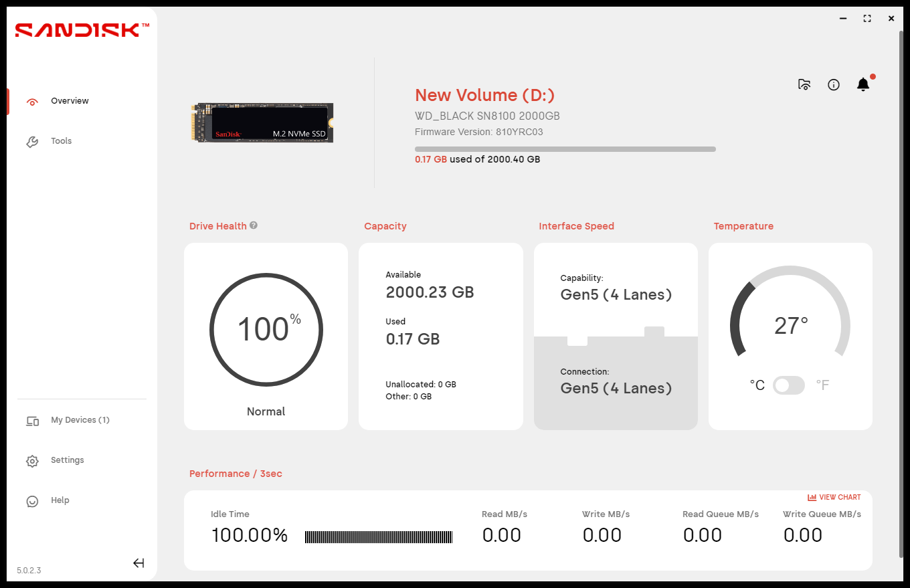This screenshot has height=588, width=910.
Task: Click the network folder icon at top right
Action: [804, 84]
